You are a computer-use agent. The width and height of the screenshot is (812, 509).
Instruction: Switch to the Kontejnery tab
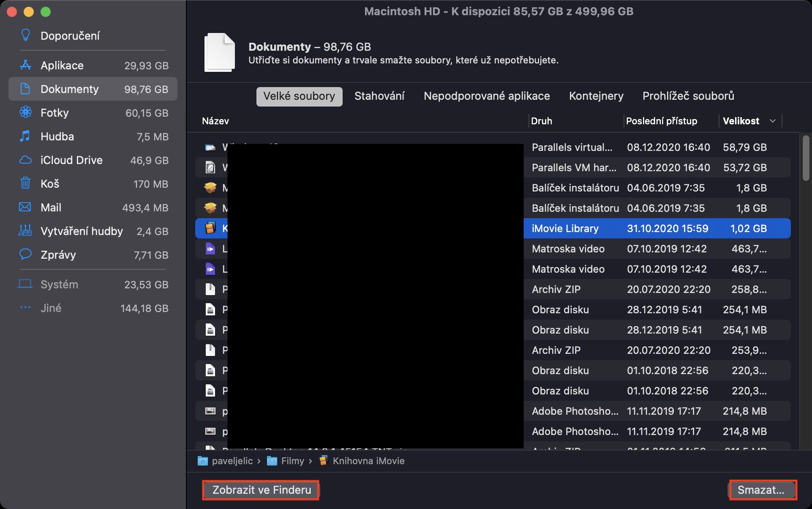[x=596, y=96]
